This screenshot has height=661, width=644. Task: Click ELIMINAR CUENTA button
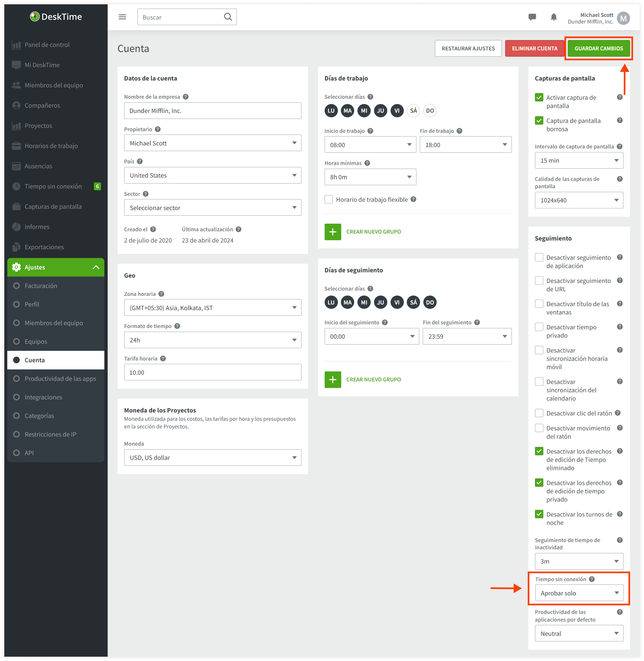535,48
